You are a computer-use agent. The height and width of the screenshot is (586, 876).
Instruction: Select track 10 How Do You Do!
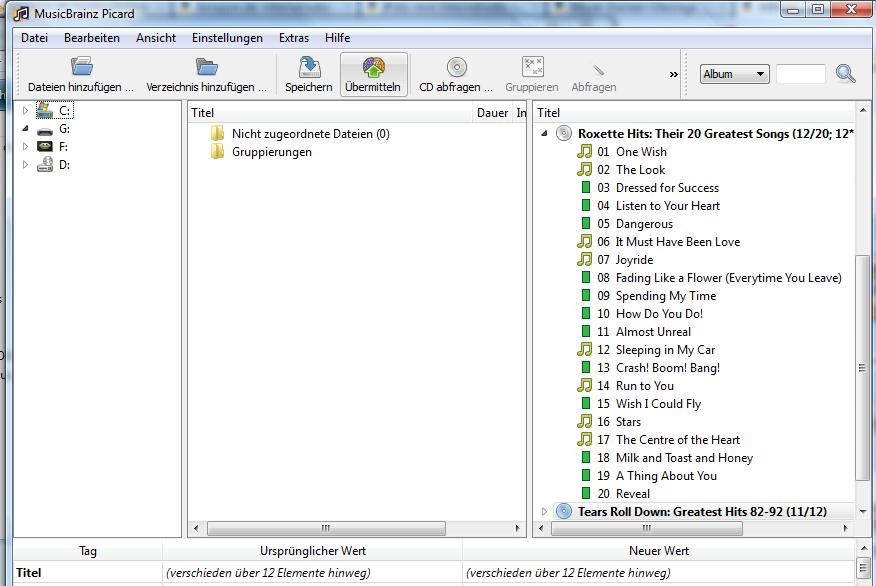pos(650,313)
